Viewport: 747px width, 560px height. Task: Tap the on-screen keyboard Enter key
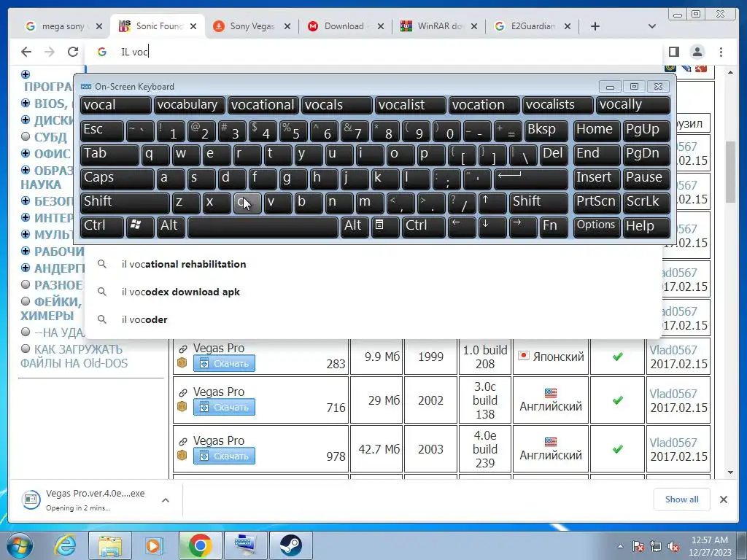click(531, 179)
